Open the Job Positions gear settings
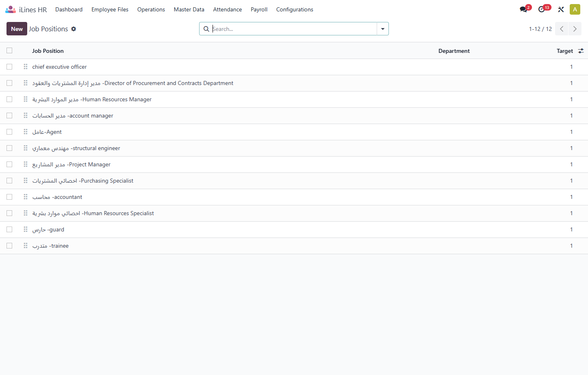 click(74, 29)
